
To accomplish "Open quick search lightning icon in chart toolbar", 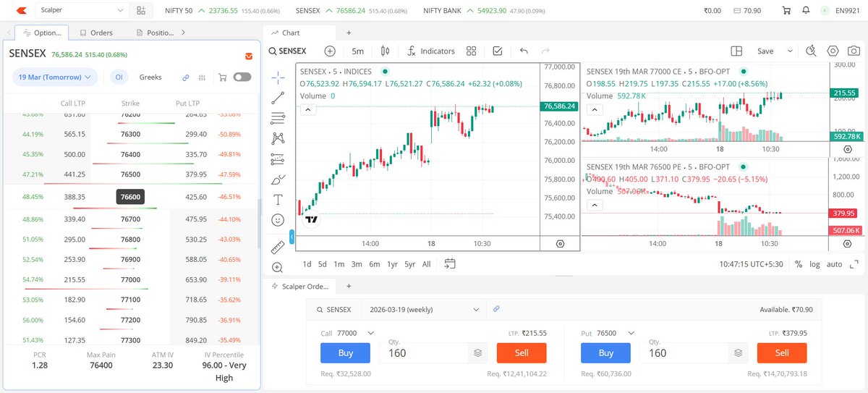I will click(x=812, y=51).
